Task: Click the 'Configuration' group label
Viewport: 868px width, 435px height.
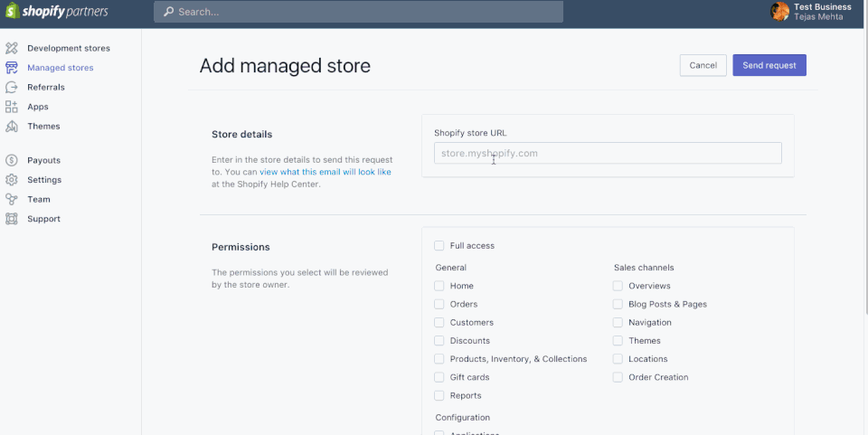Action: click(x=463, y=418)
